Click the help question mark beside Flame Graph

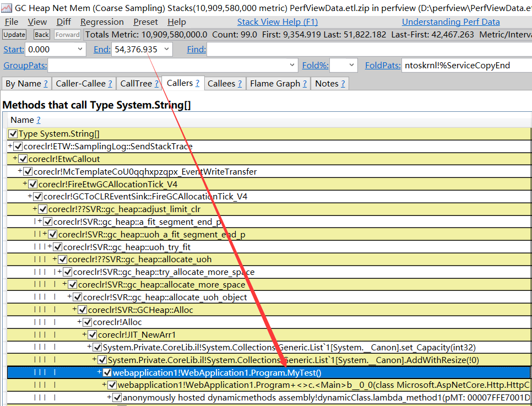(305, 84)
